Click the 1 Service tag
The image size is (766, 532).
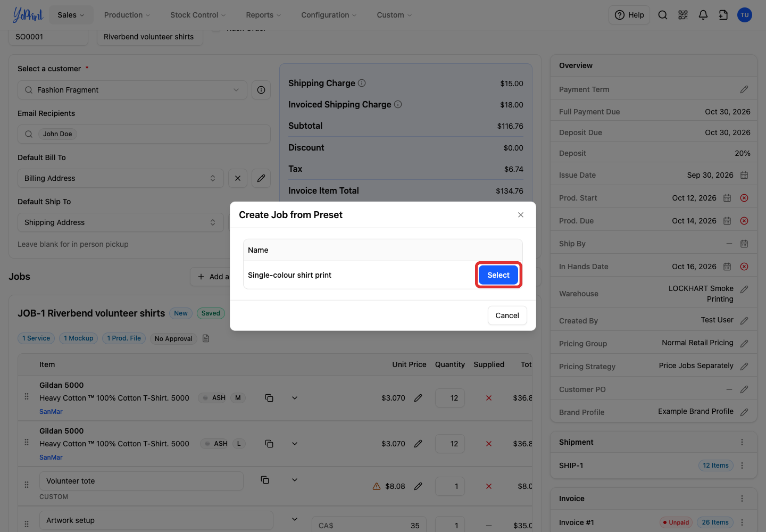[x=36, y=338]
